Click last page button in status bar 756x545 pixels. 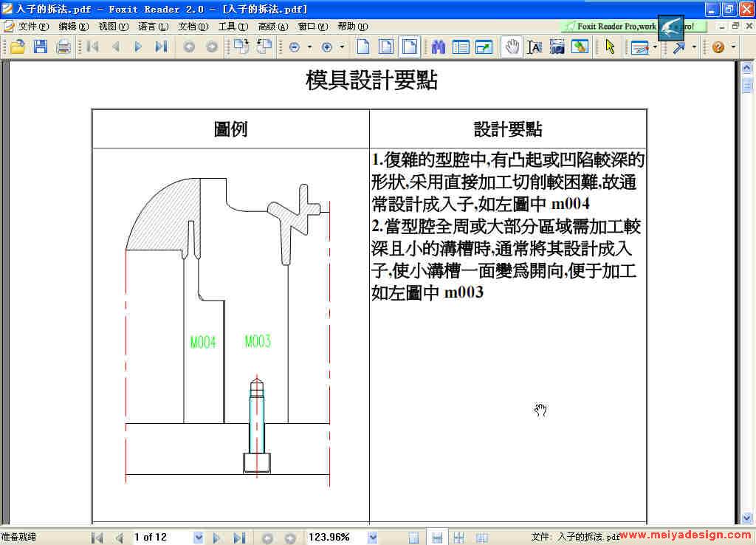click(238, 538)
